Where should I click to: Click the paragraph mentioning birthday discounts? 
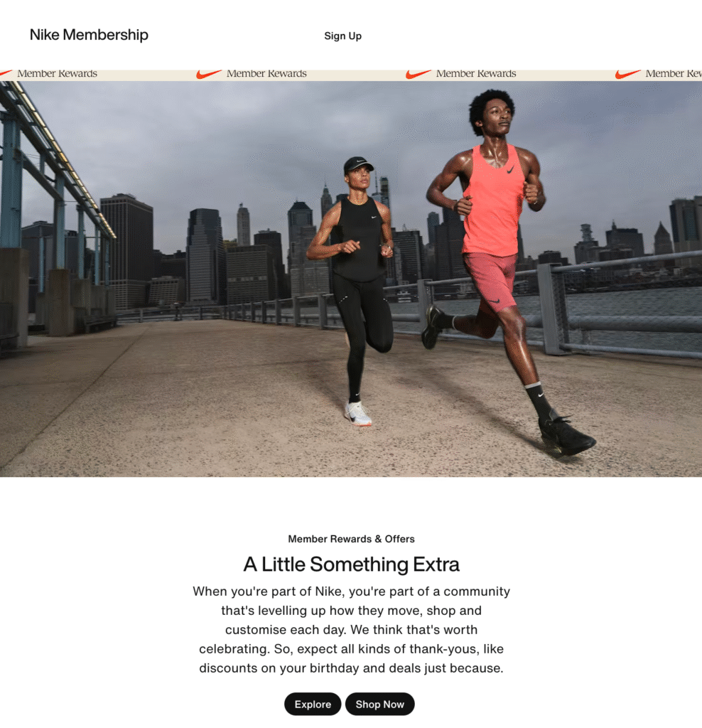click(351, 630)
